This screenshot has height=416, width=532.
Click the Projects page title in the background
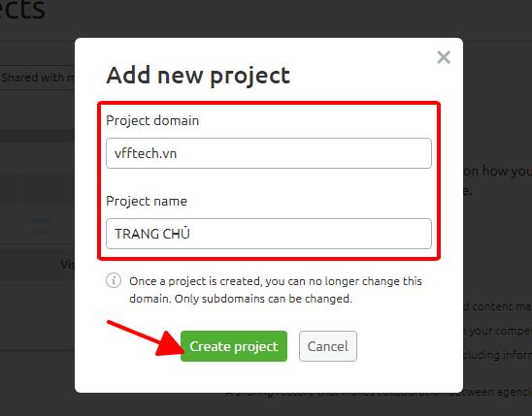pyautogui.click(x=22, y=10)
